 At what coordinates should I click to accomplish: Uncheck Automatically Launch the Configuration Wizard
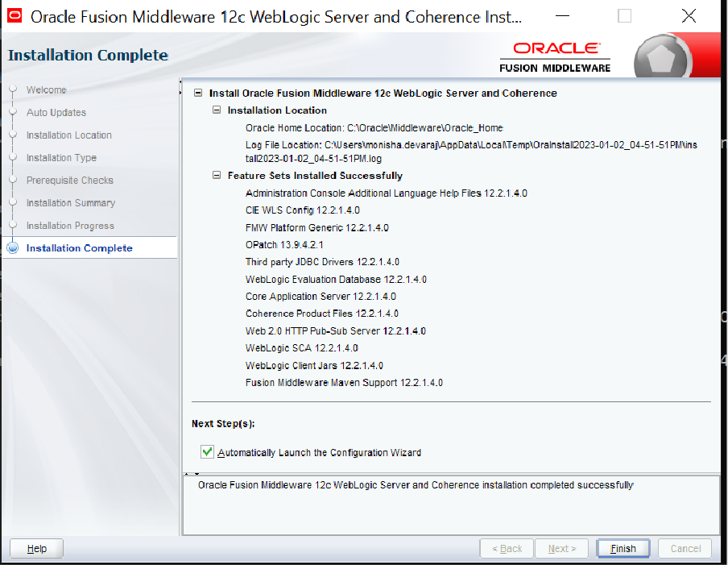click(x=208, y=452)
